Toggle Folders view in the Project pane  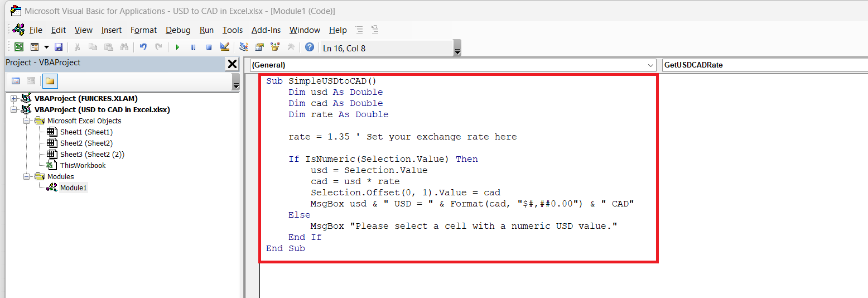click(50, 81)
